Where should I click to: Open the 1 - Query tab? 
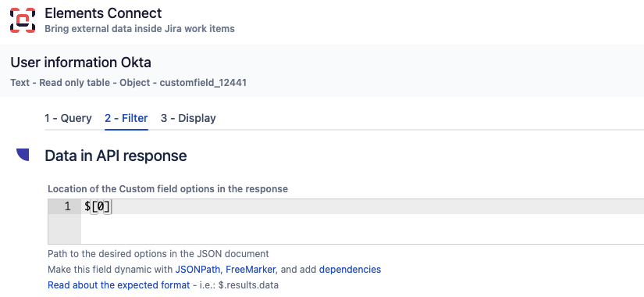[x=68, y=118]
